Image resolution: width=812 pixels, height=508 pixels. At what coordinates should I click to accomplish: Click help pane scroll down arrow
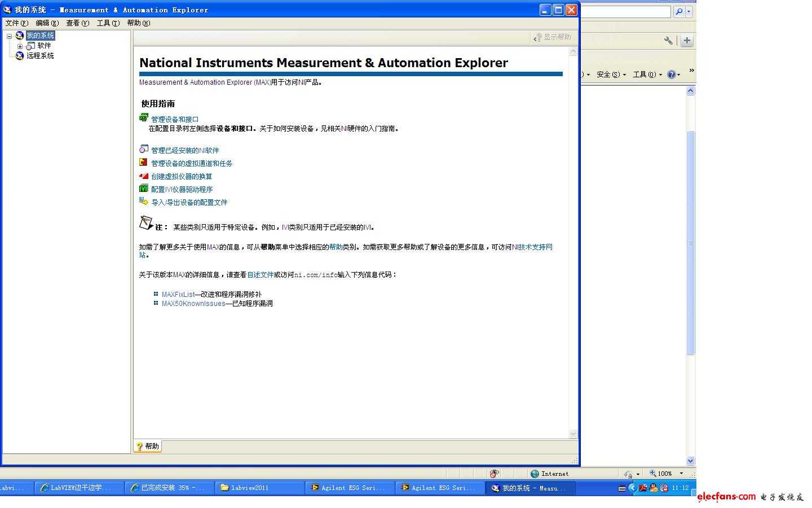pyautogui.click(x=573, y=433)
